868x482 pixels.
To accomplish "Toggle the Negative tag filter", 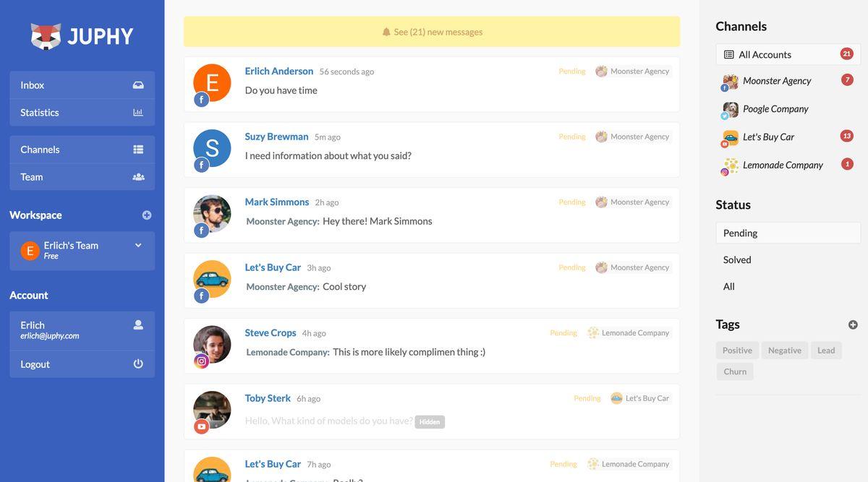I will [785, 350].
